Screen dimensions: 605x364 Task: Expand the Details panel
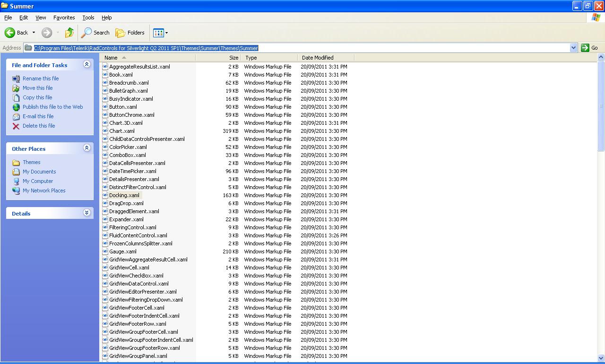(86, 213)
